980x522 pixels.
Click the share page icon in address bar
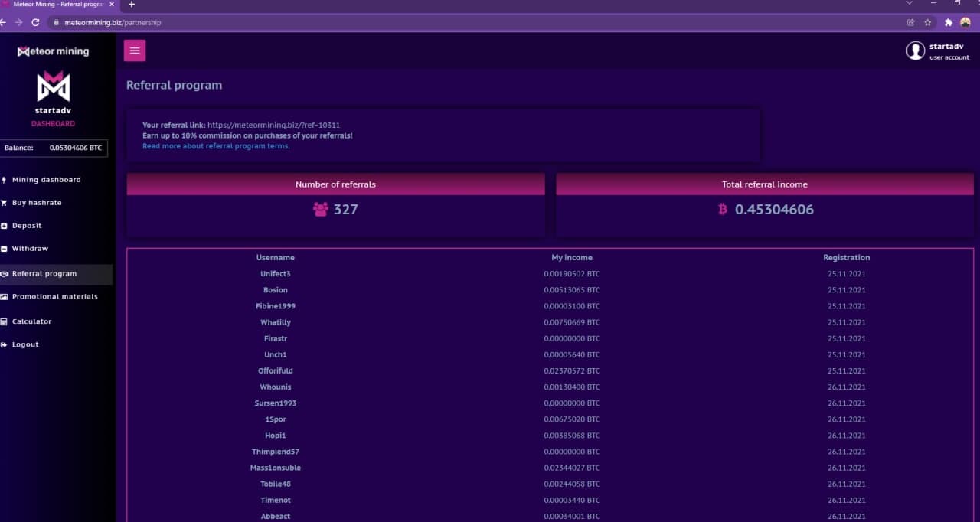[910, 22]
